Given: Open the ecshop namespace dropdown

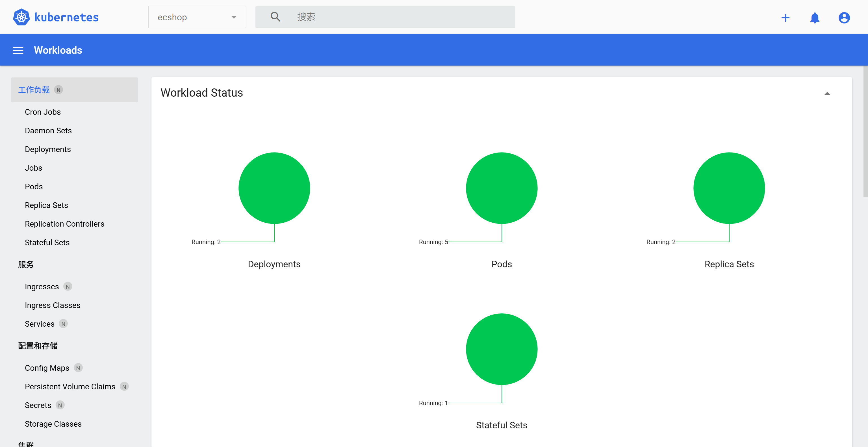Looking at the screenshot, I should coord(197,17).
